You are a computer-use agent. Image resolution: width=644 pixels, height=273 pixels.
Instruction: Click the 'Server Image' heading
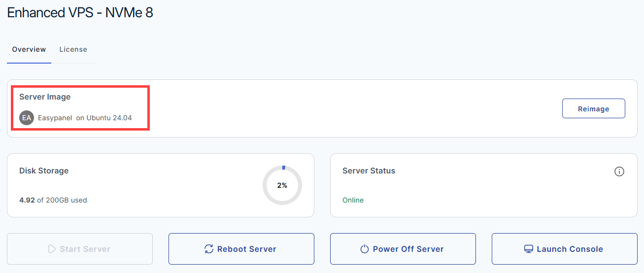coord(45,97)
